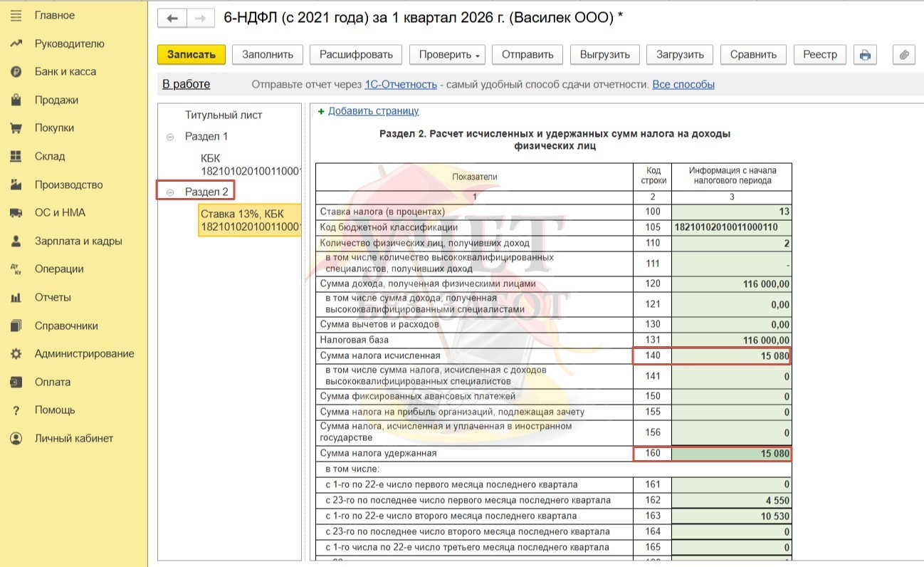The image size is (924, 567).
Task: Select Титульный лист in the tree
Action: 224,115
